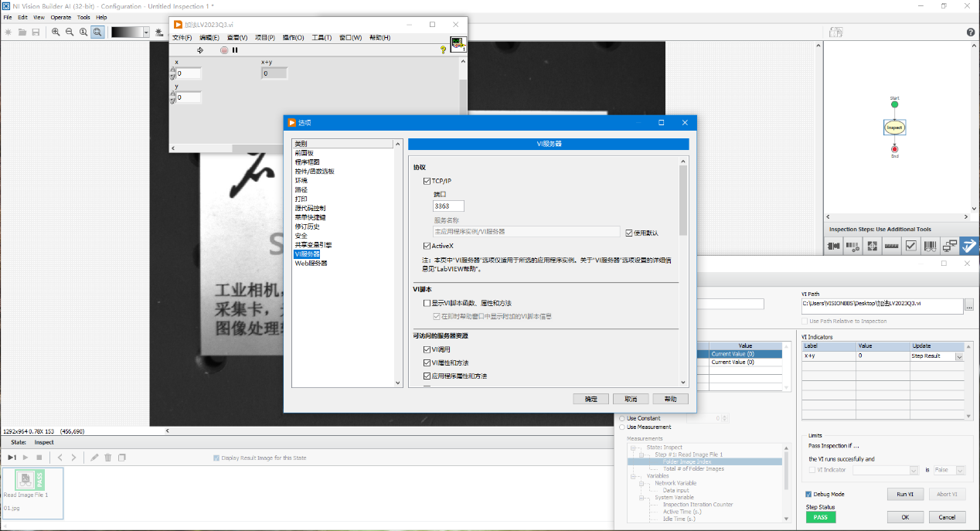Image resolution: width=980 pixels, height=531 pixels.
Task: Open the Tools menu in Vision Builder
Action: [x=83, y=17]
